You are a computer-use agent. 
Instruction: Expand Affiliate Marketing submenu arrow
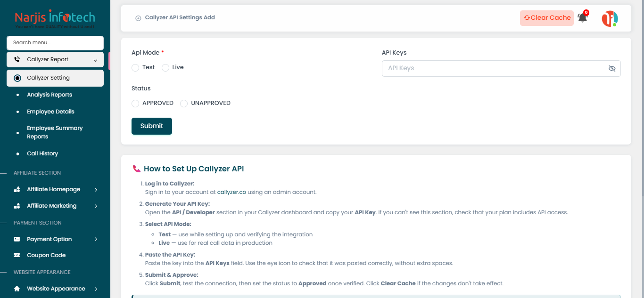click(96, 206)
